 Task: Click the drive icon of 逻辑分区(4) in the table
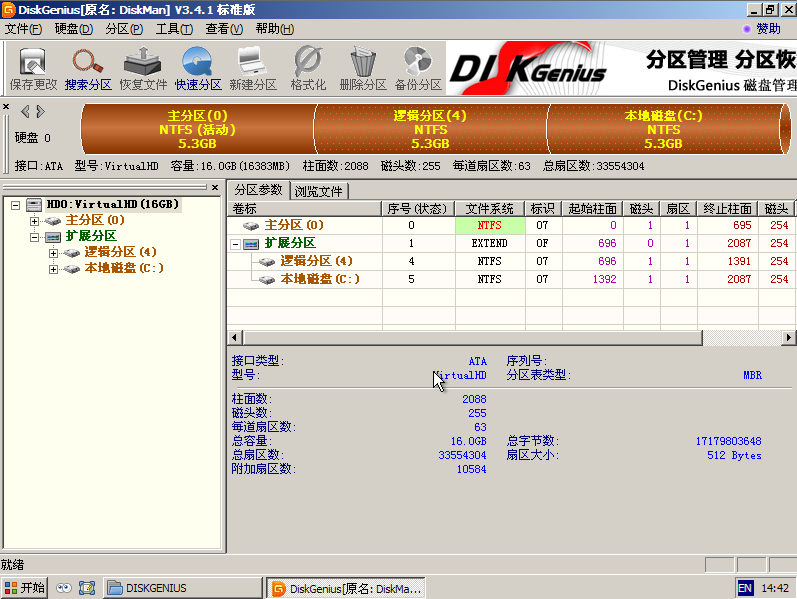[267, 261]
